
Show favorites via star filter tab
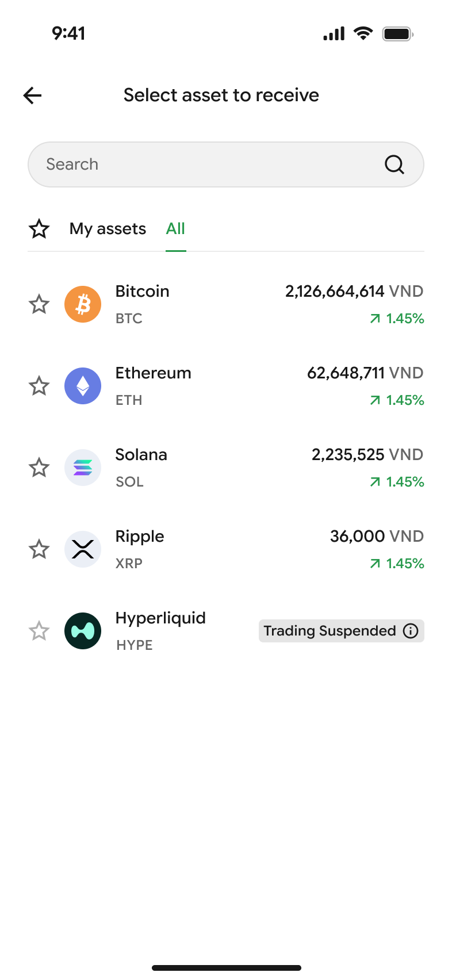(39, 229)
